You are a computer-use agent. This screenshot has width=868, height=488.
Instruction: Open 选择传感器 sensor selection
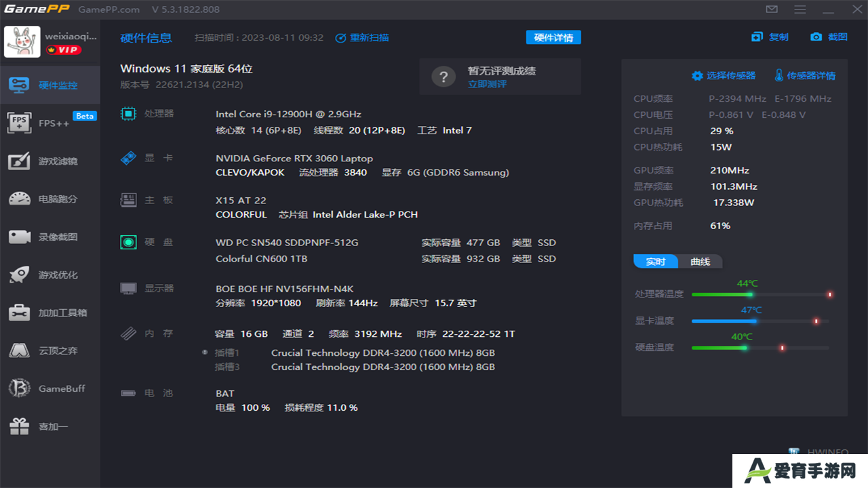[723, 76]
